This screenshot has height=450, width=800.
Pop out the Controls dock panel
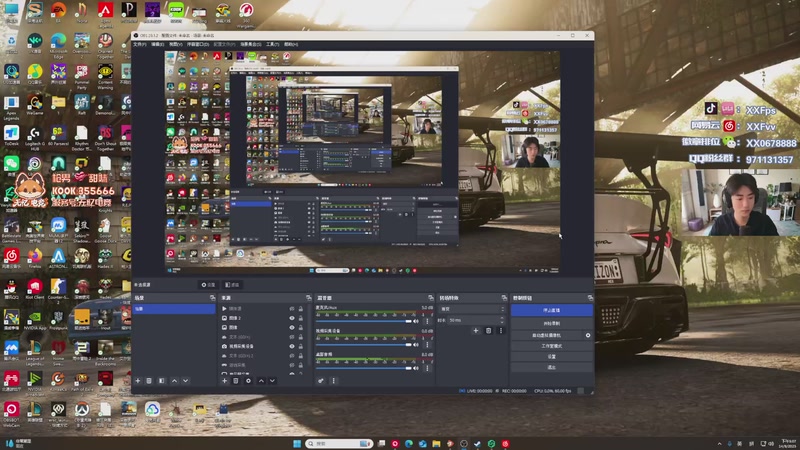click(x=590, y=297)
